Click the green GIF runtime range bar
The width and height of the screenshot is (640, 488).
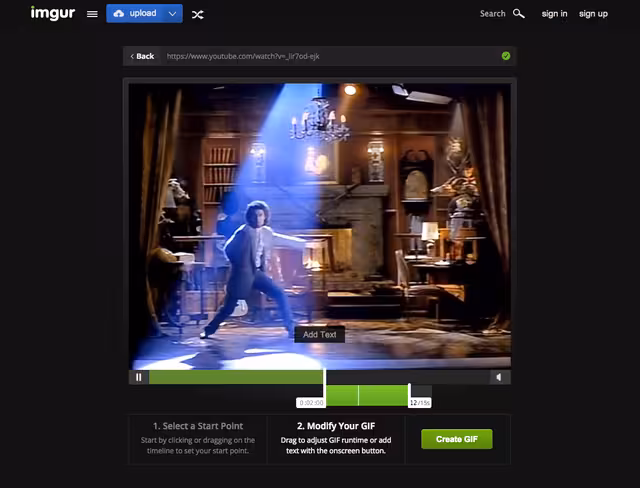[x=367, y=395]
